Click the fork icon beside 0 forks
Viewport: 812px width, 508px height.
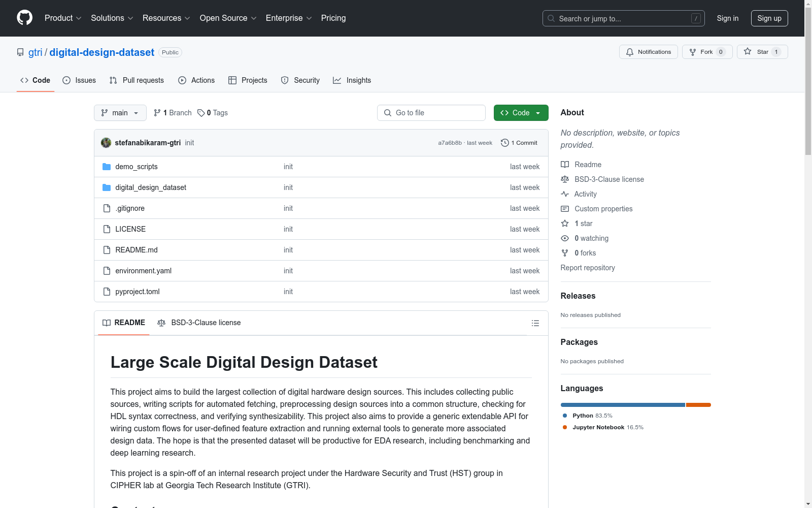pos(565,253)
